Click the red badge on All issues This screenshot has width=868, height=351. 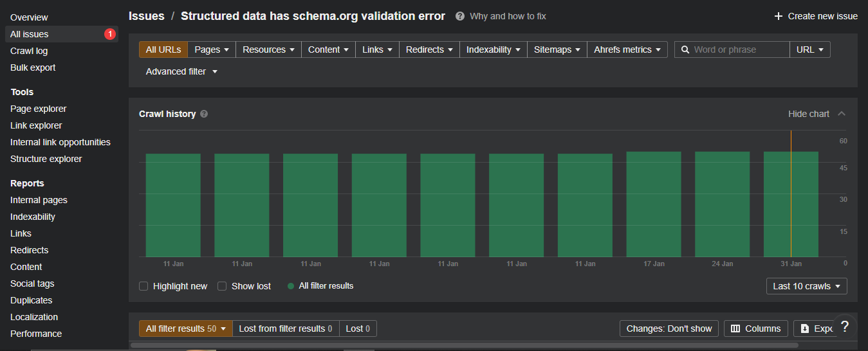(110, 34)
